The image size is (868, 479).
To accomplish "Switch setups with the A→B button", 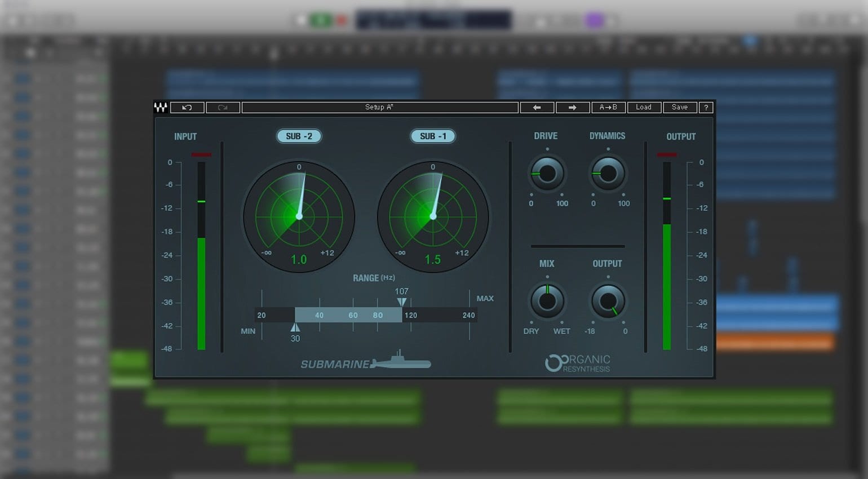I will (x=609, y=107).
